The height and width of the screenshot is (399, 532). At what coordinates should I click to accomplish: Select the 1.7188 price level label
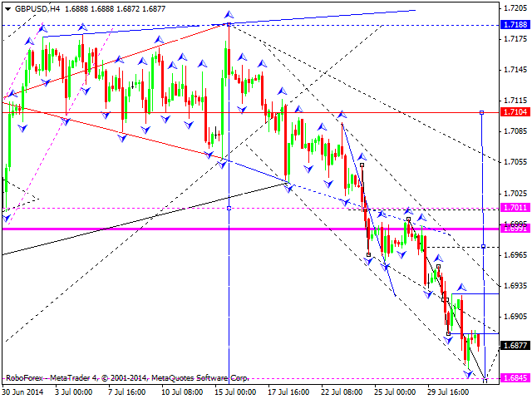coord(515,26)
